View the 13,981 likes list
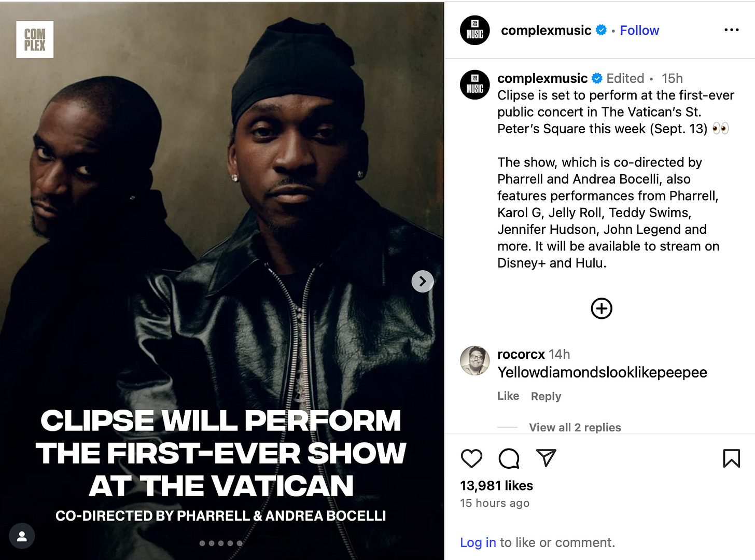 point(496,486)
